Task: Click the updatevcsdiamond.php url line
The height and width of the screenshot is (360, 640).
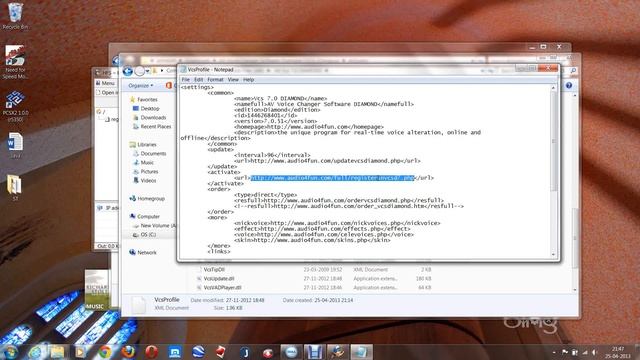Action: 327,161
